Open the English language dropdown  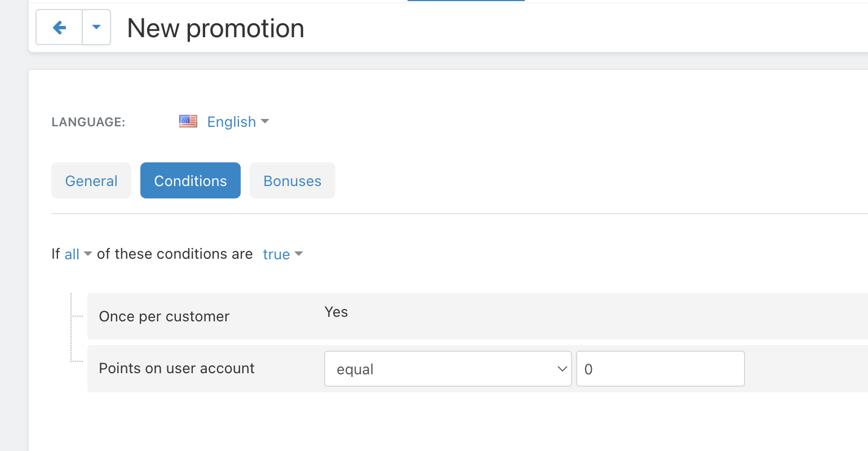238,122
